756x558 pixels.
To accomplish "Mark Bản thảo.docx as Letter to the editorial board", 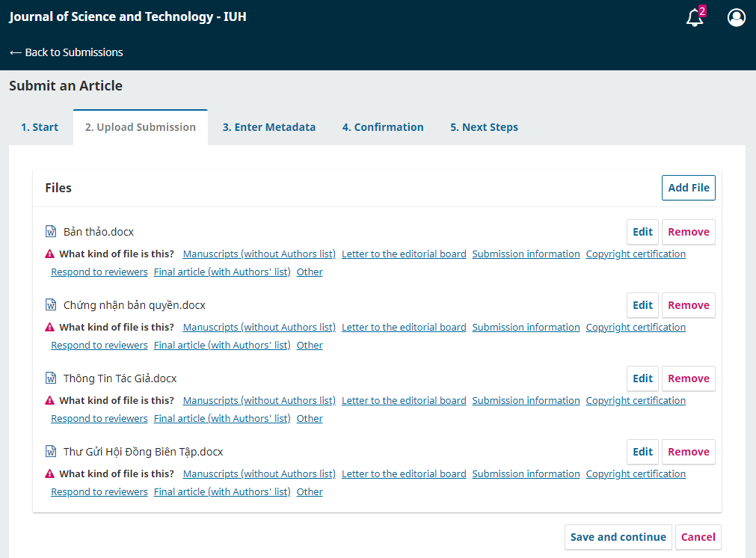I will pos(404,254).
